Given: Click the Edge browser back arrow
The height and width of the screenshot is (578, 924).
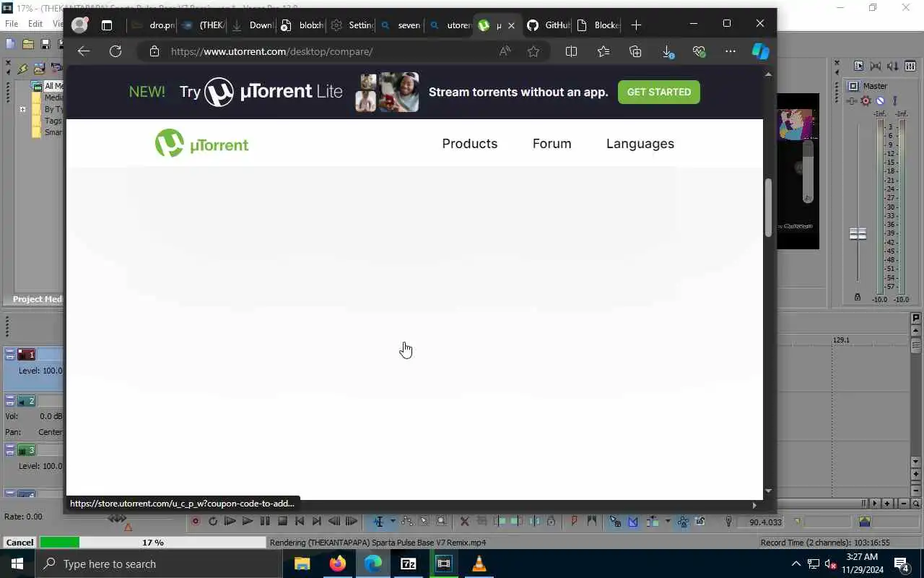Looking at the screenshot, I should (84, 51).
